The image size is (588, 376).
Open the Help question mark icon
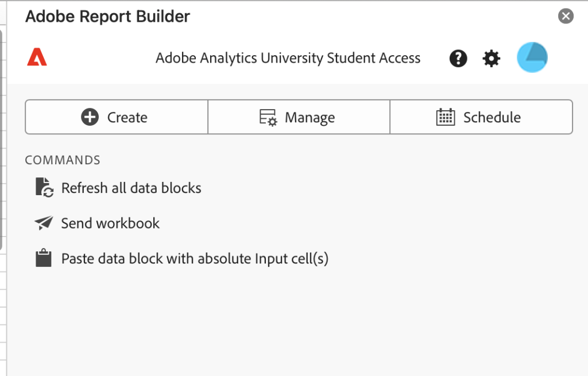(x=458, y=58)
